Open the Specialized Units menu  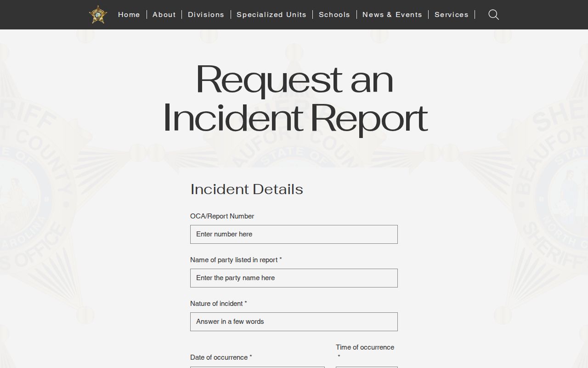pyautogui.click(x=271, y=15)
